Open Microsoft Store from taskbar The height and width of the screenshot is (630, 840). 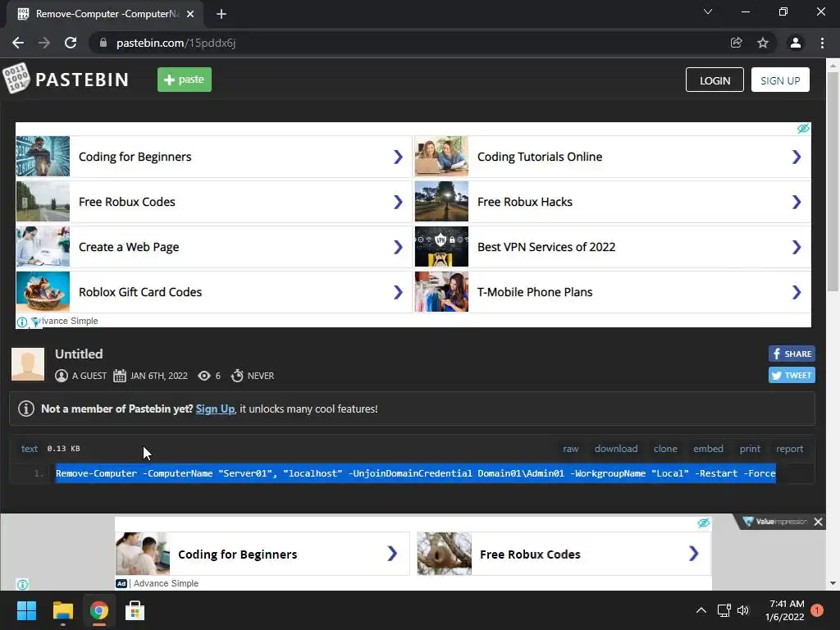coord(135,610)
